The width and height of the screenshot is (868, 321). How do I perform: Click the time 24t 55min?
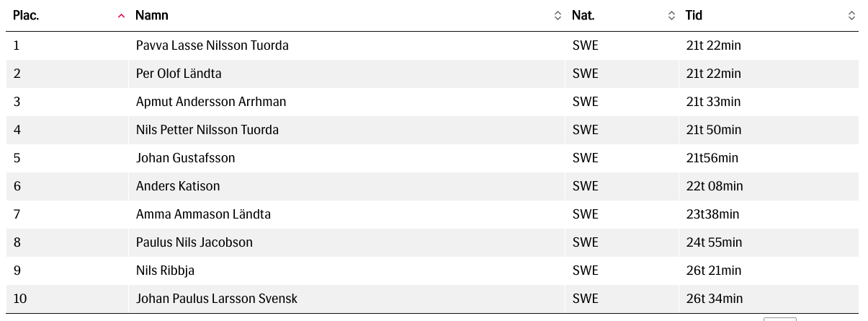(713, 242)
